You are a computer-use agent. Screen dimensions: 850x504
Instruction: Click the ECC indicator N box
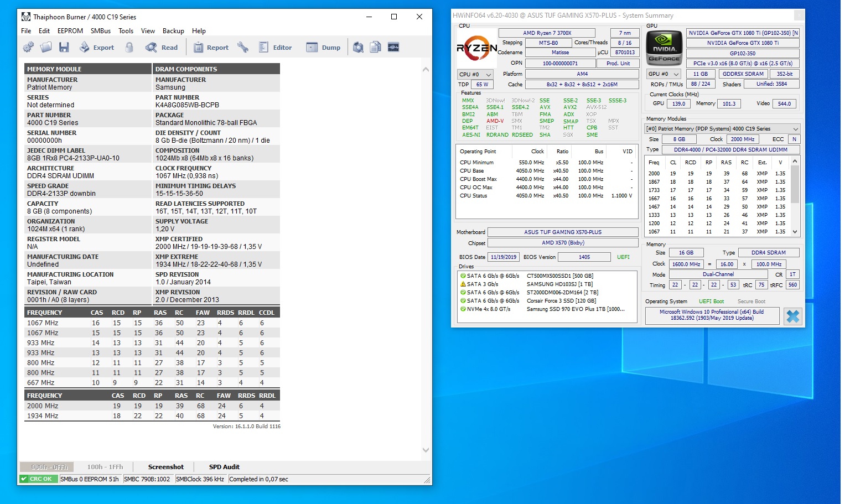(794, 139)
